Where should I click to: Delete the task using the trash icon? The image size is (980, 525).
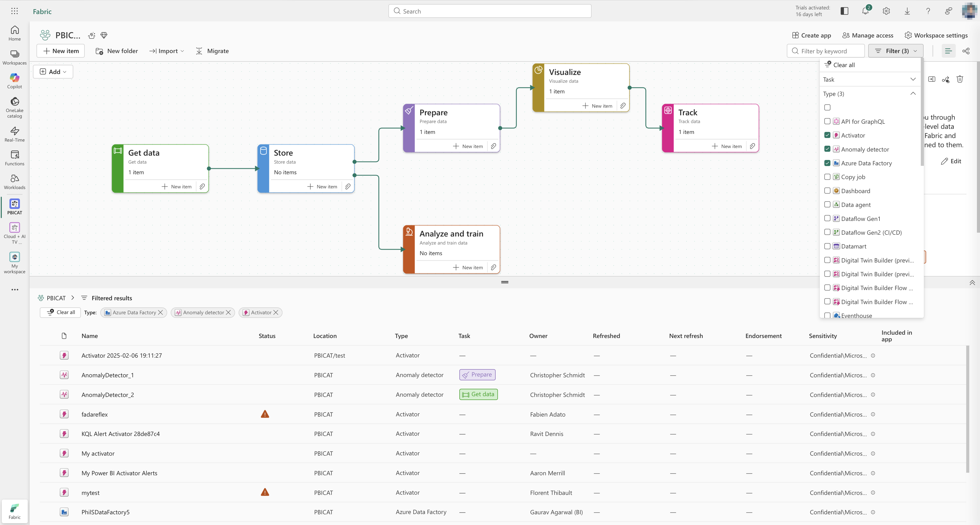pyautogui.click(x=960, y=79)
